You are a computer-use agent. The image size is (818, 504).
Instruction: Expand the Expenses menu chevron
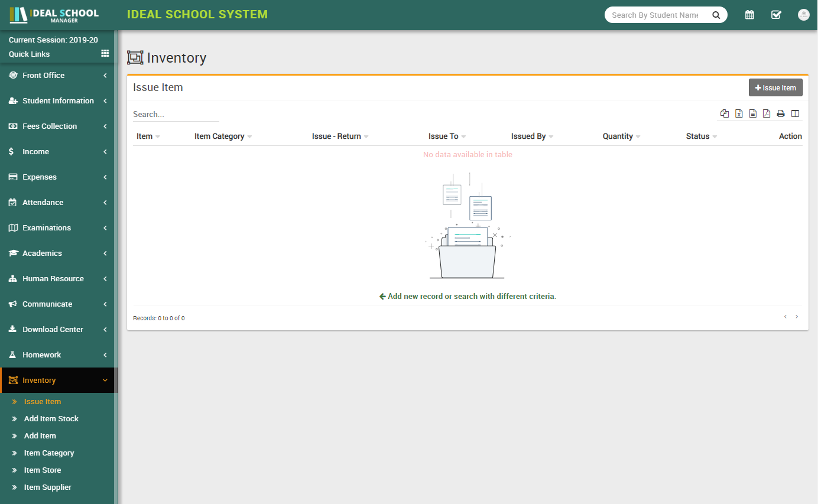[105, 177]
